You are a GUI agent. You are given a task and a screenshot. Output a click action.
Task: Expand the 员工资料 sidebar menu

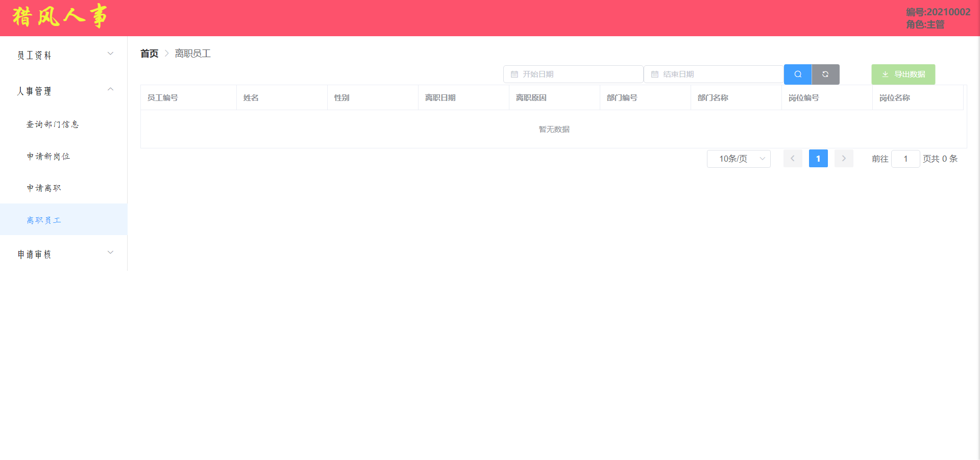click(x=64, y=54)
